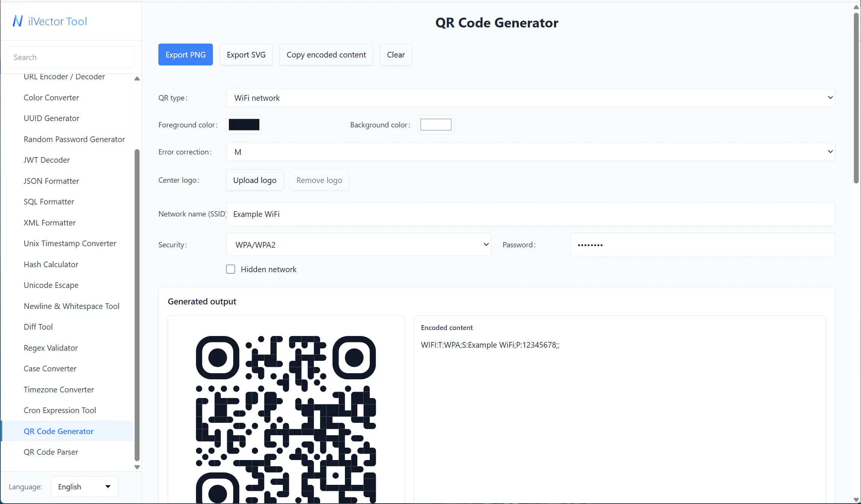Open the Language dropdown
861x504 pixels.
coord(85,486)
